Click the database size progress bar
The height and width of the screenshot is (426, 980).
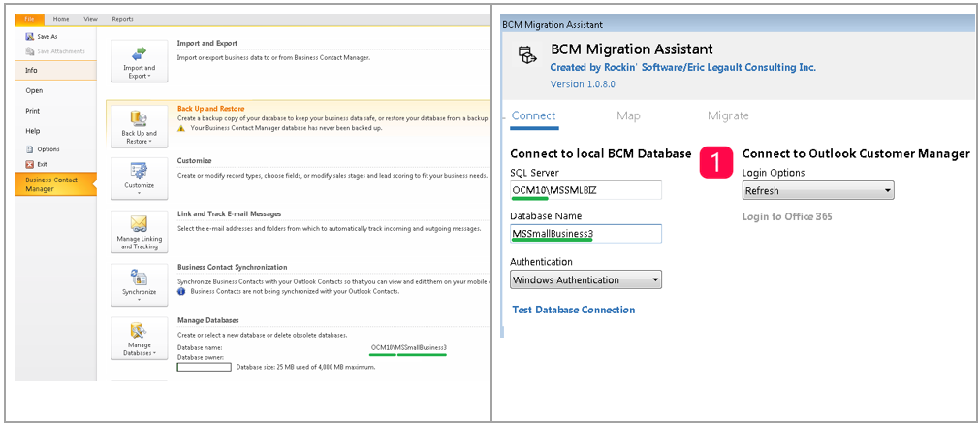coord(205,367)
